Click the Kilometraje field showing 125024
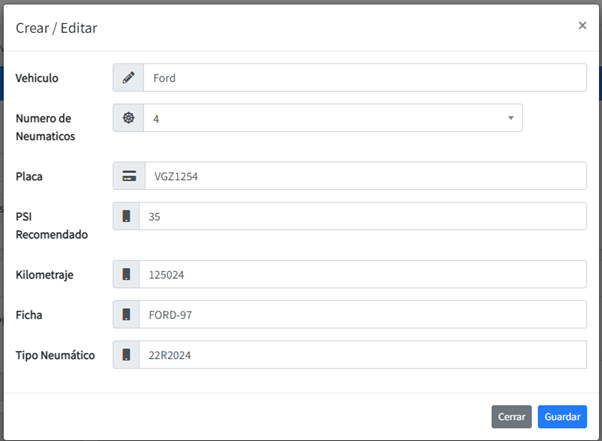602x441 pixels. [x=362, y=274]
